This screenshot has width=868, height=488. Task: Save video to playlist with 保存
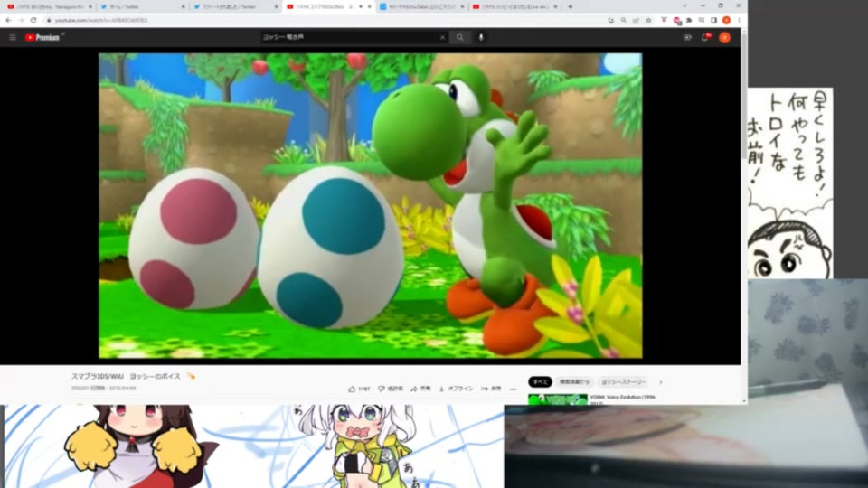click(x=491, y=389)
